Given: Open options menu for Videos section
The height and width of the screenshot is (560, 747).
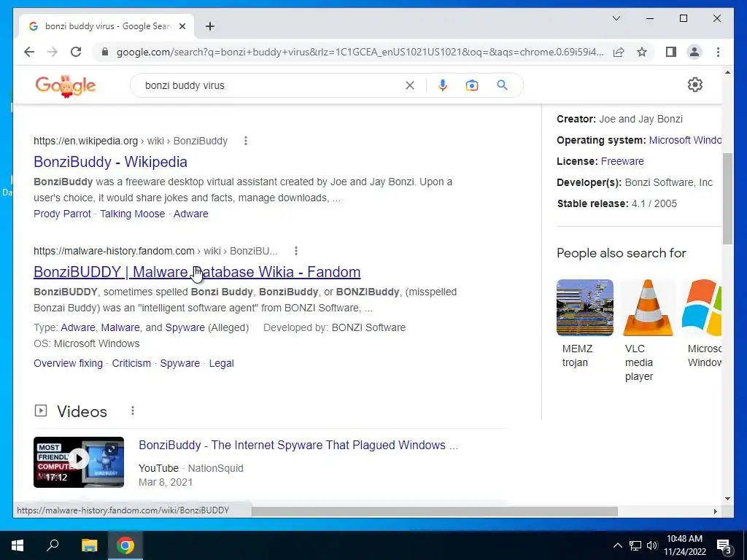Looking at the screenshot, I should [x=133, y=411].
